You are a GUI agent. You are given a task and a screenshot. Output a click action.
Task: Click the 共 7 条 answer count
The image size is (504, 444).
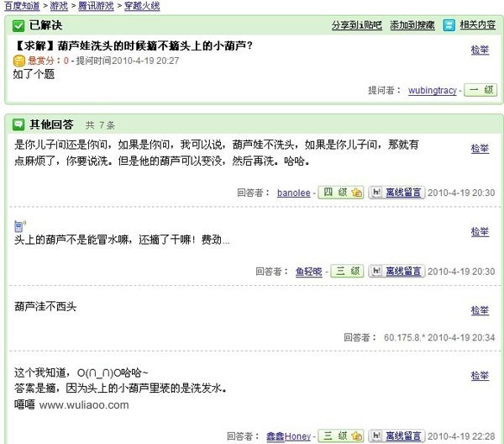tap(100, 125)
